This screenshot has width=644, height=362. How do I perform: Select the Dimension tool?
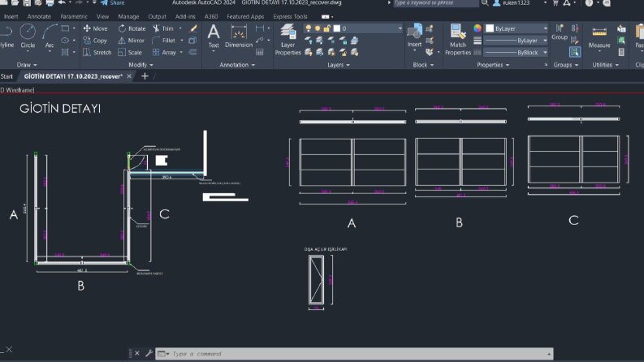239,36
